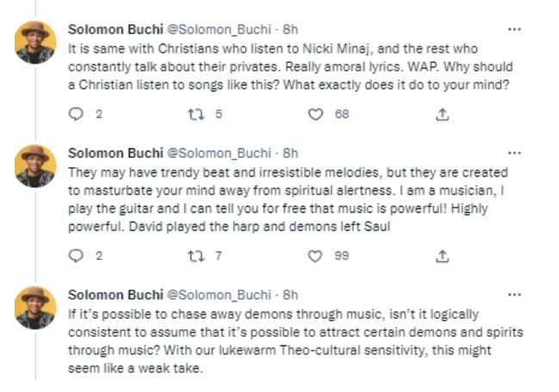The height and width of the screenshot is (392, 559).
Task: Like the tweet with 68 likes
Action: pyautogui.click(x=316, y=114)
